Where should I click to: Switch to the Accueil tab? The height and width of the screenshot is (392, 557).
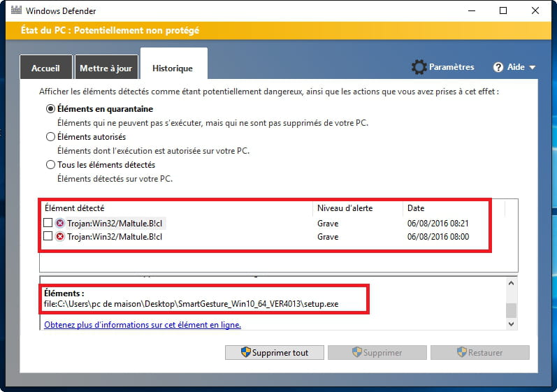click(x=46, y=68)
